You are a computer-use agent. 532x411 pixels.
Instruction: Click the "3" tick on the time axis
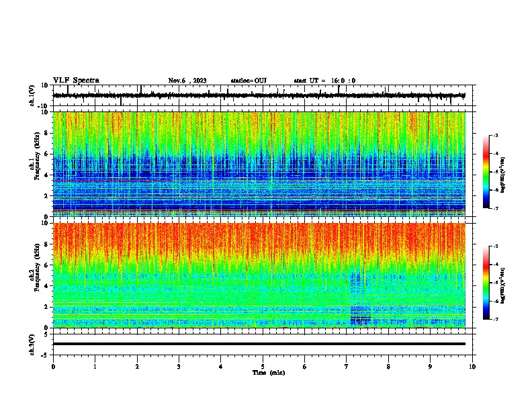179,367
